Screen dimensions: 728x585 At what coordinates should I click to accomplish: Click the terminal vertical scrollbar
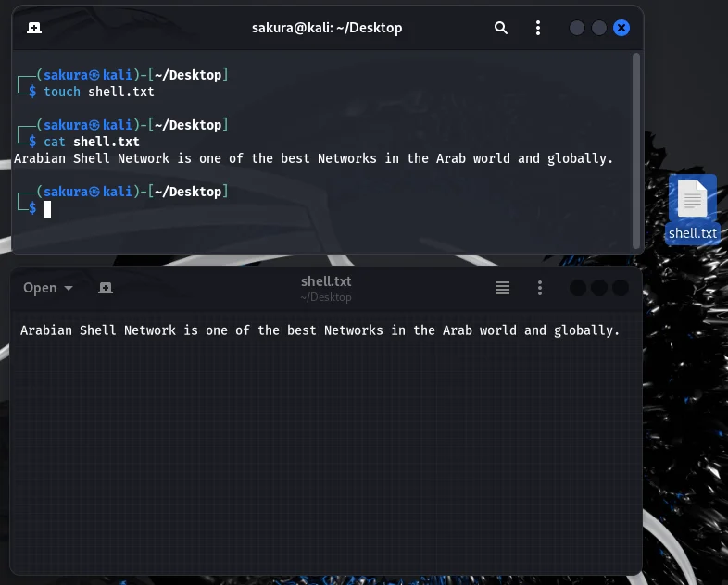pyautogui.click(x=636, y=151)
